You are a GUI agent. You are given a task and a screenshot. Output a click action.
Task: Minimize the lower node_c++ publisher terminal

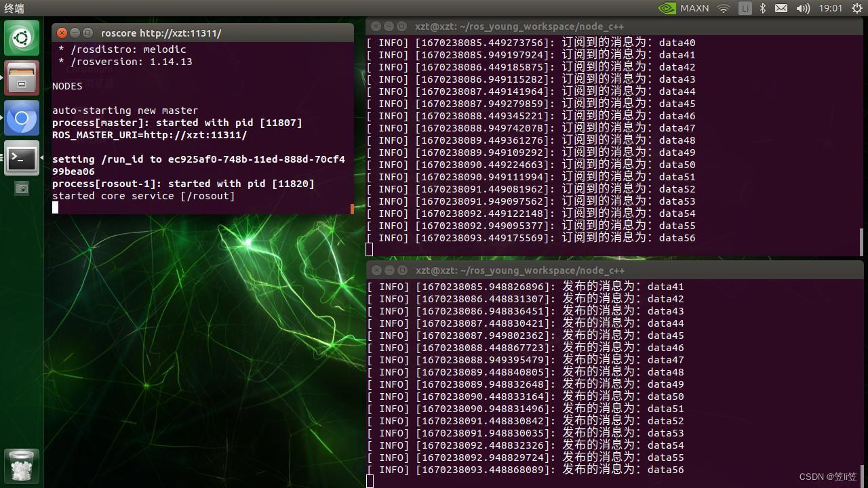[x=389, y=270]
